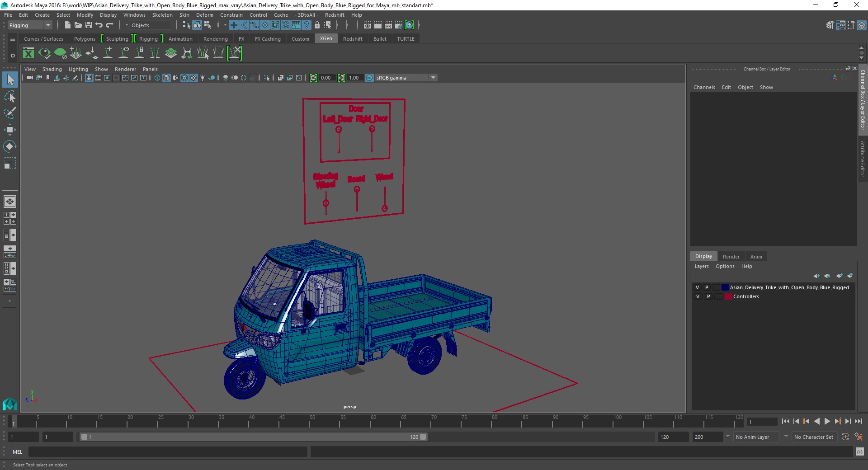Click the IPR render icon
Screen dimensions: 868x470
point(388,25)
